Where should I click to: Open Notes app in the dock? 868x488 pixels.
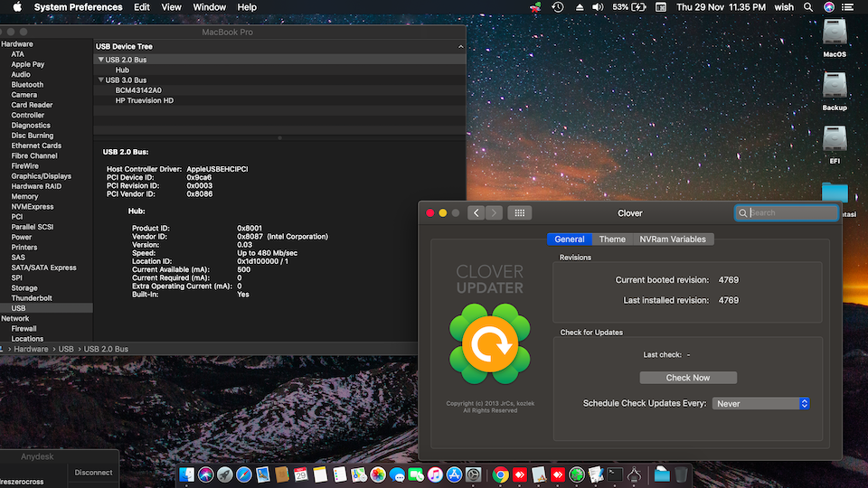[320, 474]
